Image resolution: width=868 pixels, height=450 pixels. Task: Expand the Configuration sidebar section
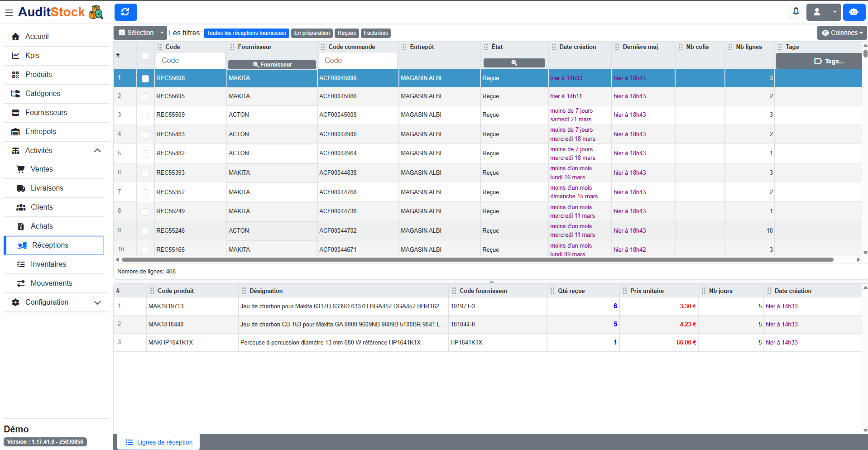[56, 302]
